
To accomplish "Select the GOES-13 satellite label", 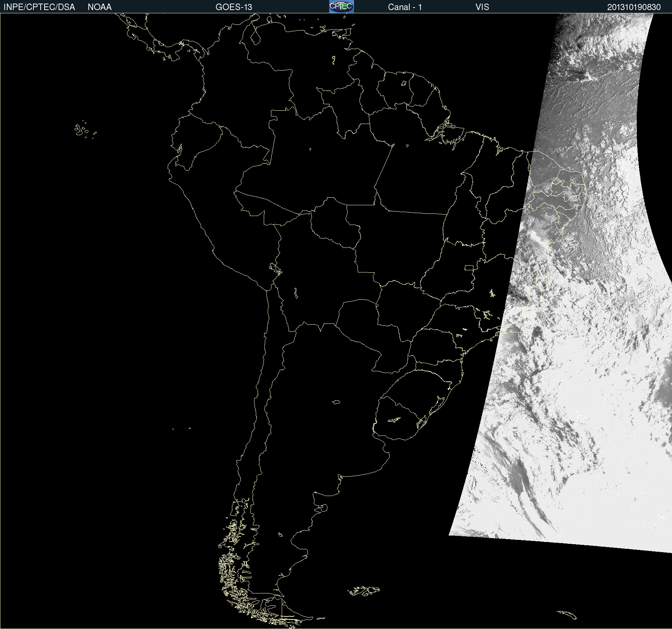I will point(234,7).
